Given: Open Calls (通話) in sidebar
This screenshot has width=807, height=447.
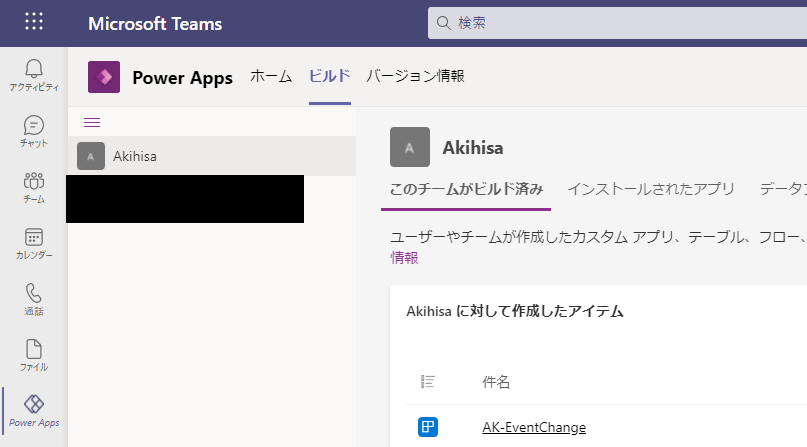Looking at the screenshot, I should tap(34, 299).
